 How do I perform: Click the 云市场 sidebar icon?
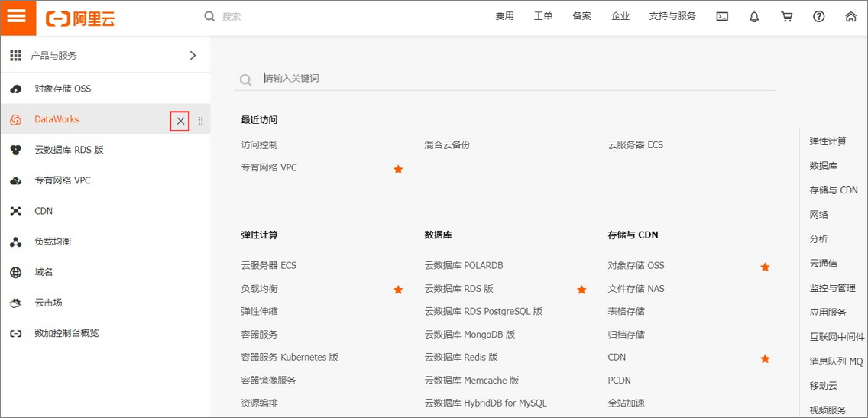[16, 303]
